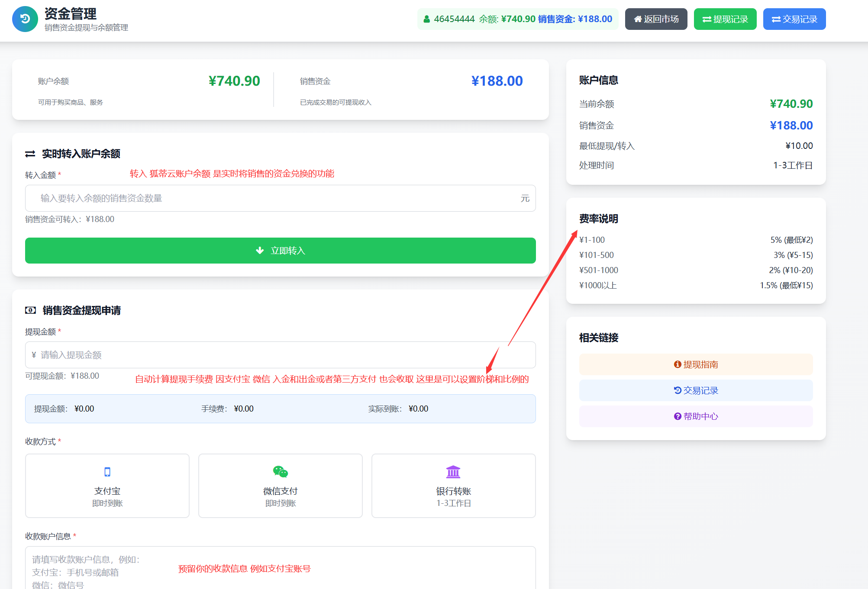The width and height of the screenshot is (868, 589).
Task: Open the 帮助中心 link
Action: coord(696,416)
